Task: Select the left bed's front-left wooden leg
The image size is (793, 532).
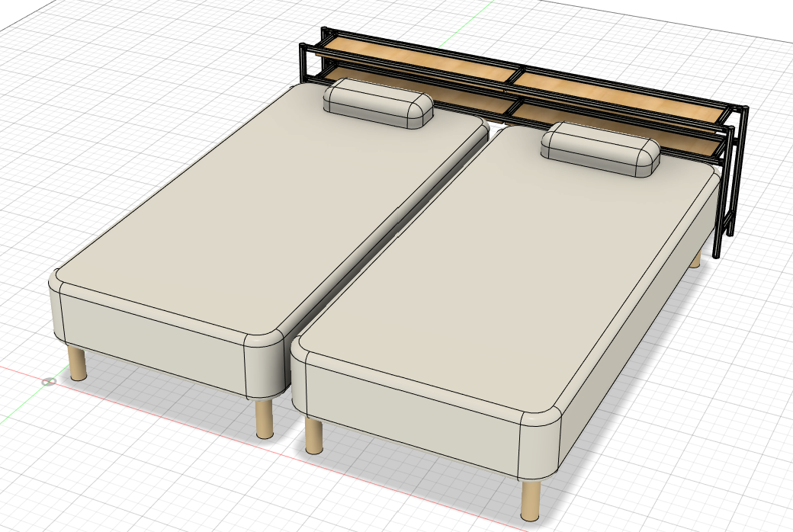Action: point(77,363)
